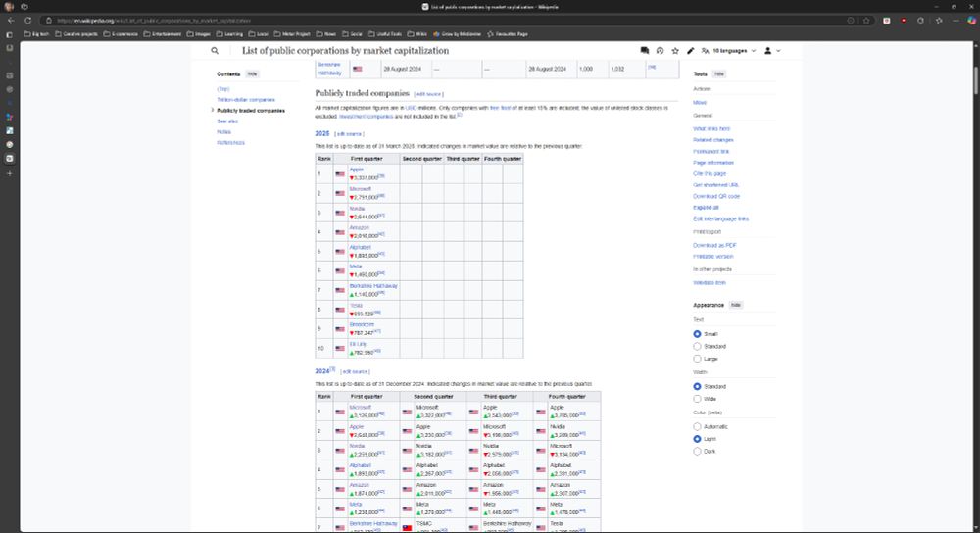
Task: Click Download as PDF link
Action: tap(714, 246)
